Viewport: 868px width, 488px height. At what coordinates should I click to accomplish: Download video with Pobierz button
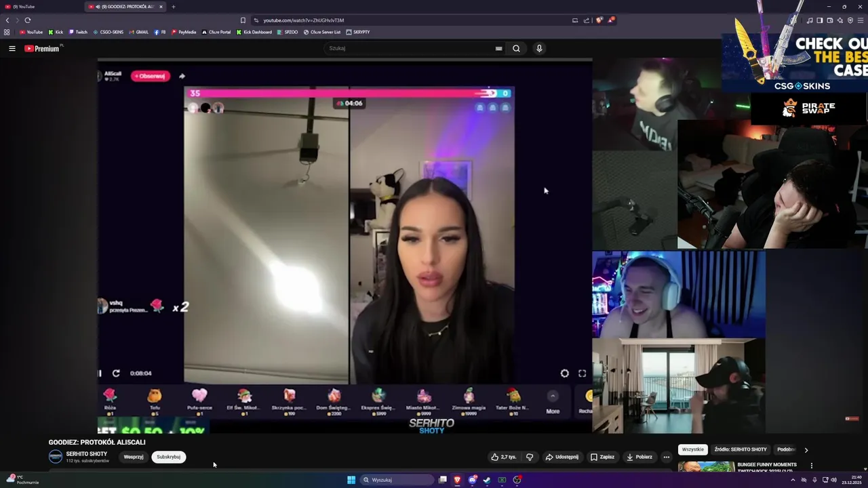[x=639, y=457]
